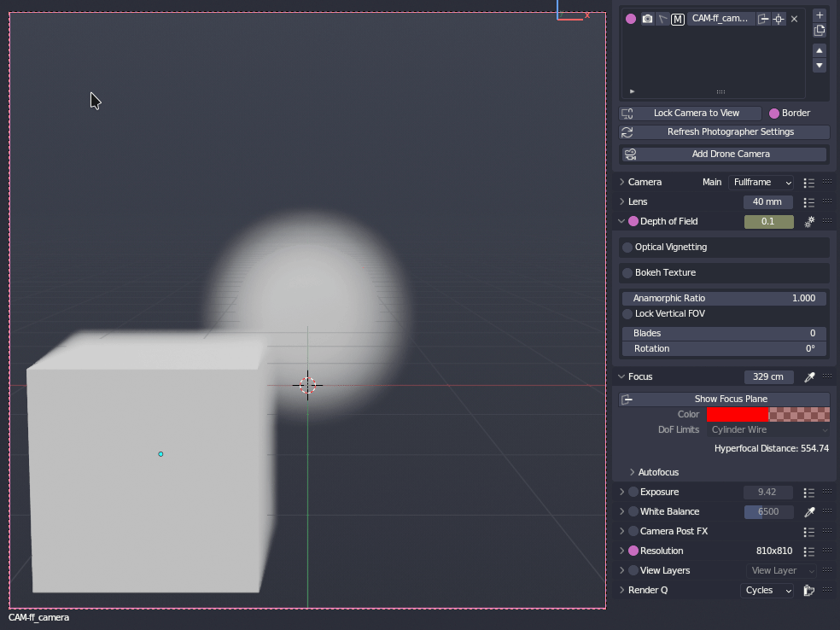Viewport: 840px width, 630px height.
Task: Collapse the Depth of Field panel
Action: click(x=621, y=221)
